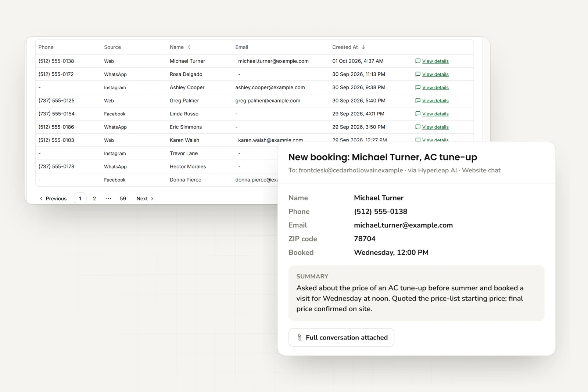This screenshot has height=392, width=588.
Task: Click Booked value Wednesday, 12:00 PM
Action: (x=391, y=253)
